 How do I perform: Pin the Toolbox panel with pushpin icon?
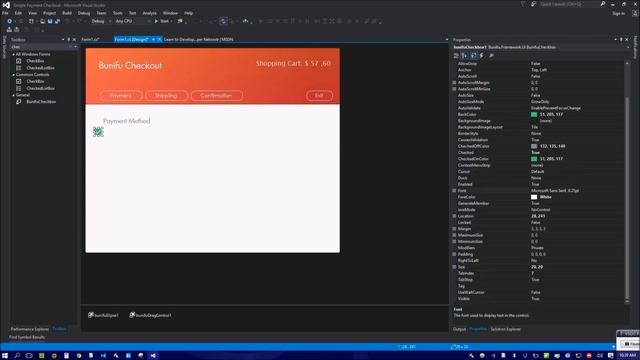click(x=69, y=40)
